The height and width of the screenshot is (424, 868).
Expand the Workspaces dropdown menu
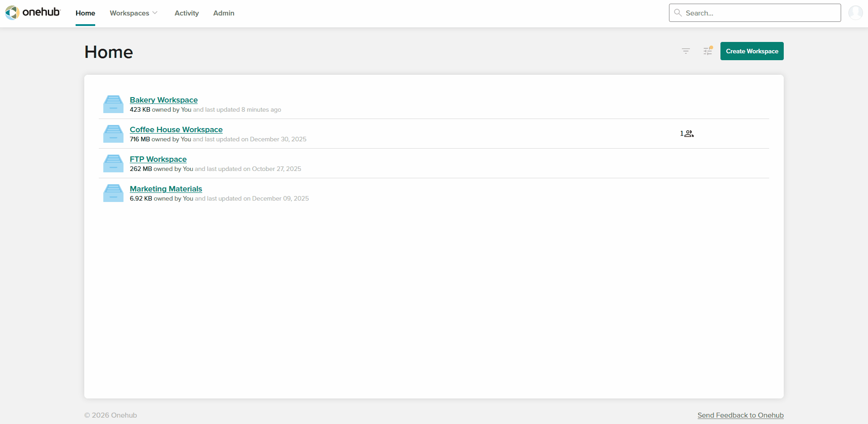(133, 13)
